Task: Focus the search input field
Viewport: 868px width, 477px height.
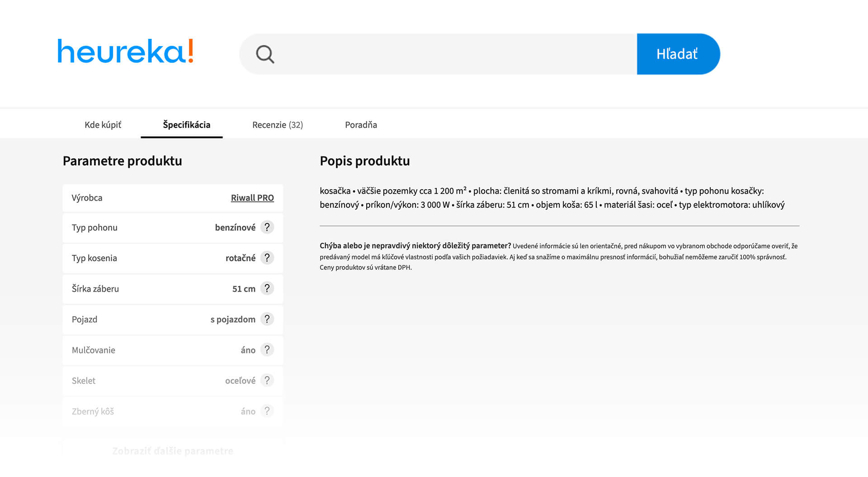Action: pos(452,54)
